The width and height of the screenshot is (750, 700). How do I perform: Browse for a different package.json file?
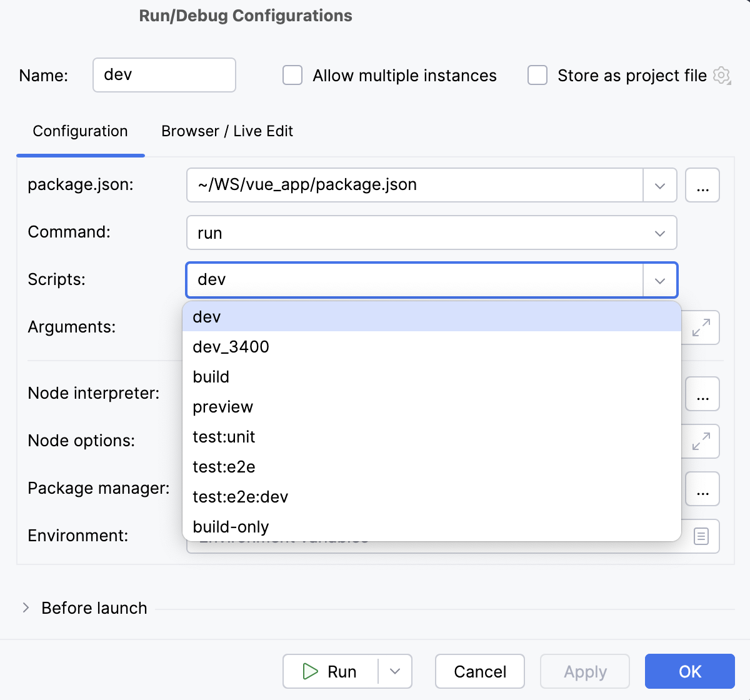702,185
